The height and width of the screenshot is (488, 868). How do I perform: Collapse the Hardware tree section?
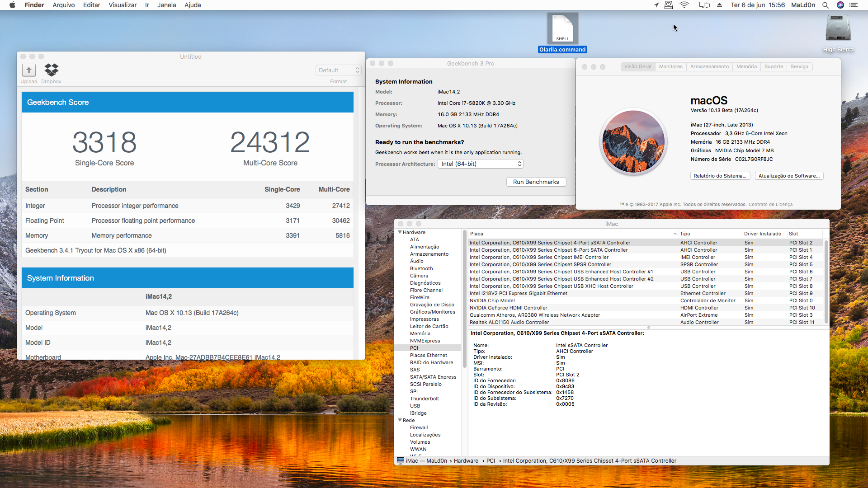(x=400, y=232)
